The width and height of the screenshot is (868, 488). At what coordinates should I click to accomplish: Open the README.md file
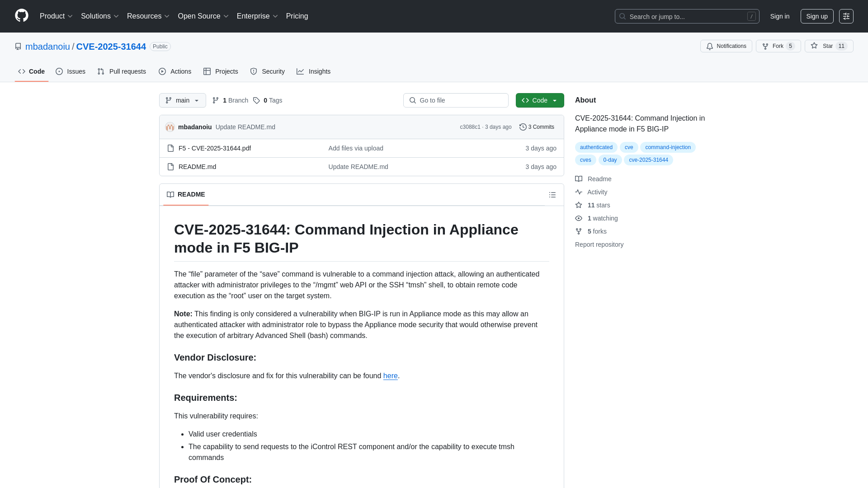pos(197,167)
